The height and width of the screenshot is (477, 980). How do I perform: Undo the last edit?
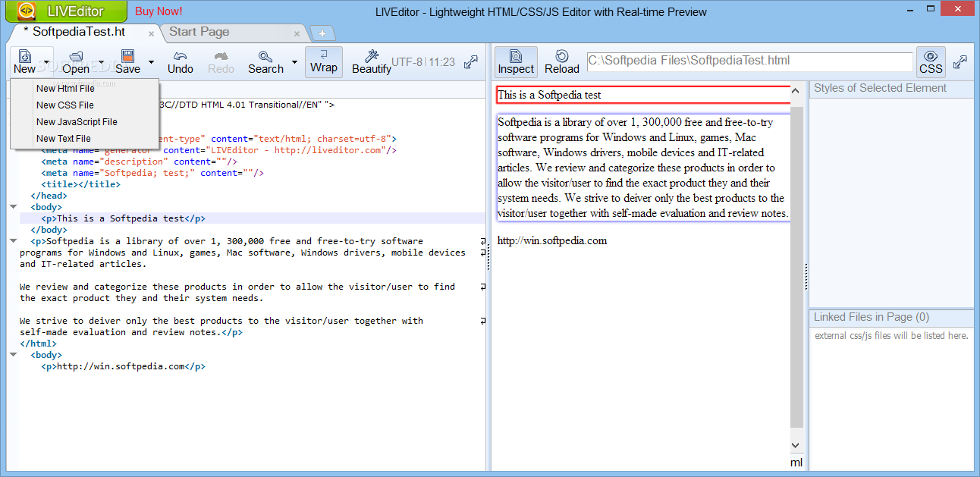181,61
